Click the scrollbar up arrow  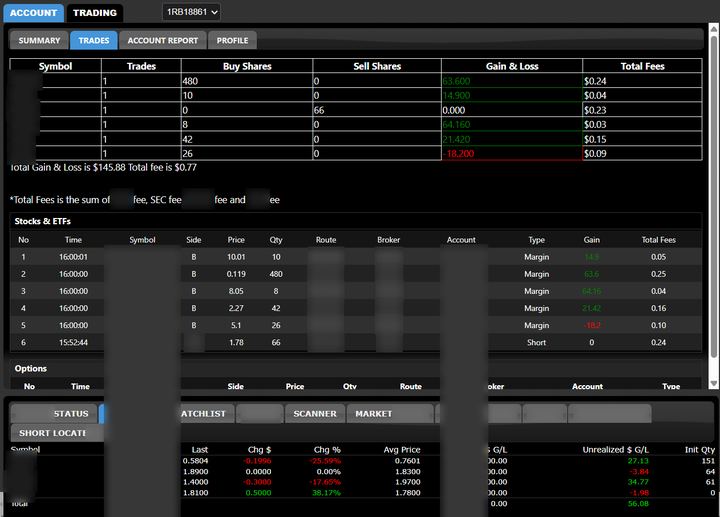(714, 29)
